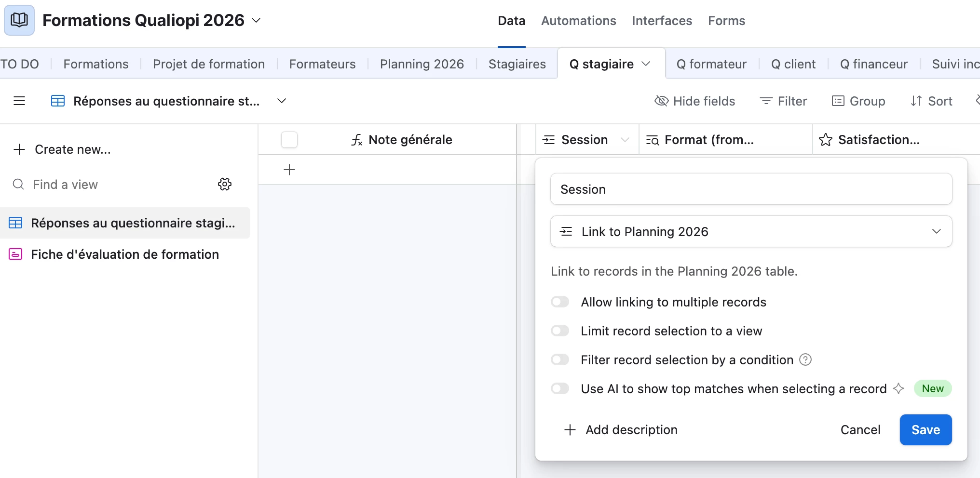Enable Allow linking to multiple records
Viewport: 980px width, 478px height.
click(x=560, y=302)
